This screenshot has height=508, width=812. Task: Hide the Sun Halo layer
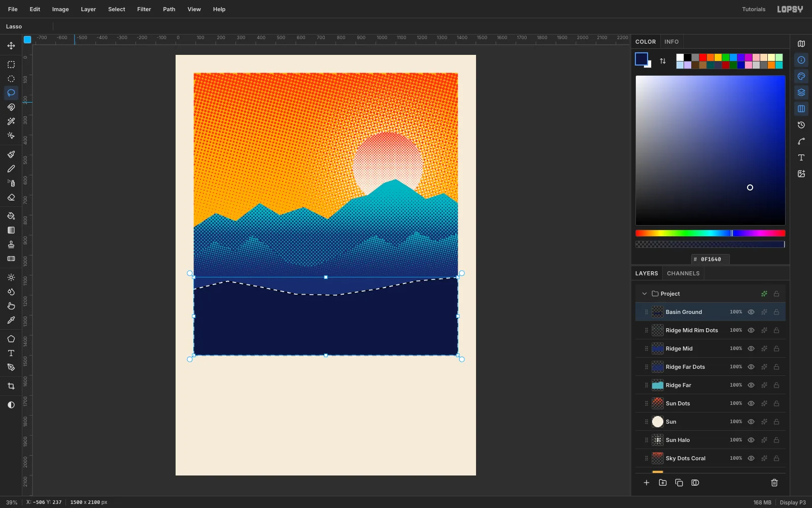[x=751, y=440]
